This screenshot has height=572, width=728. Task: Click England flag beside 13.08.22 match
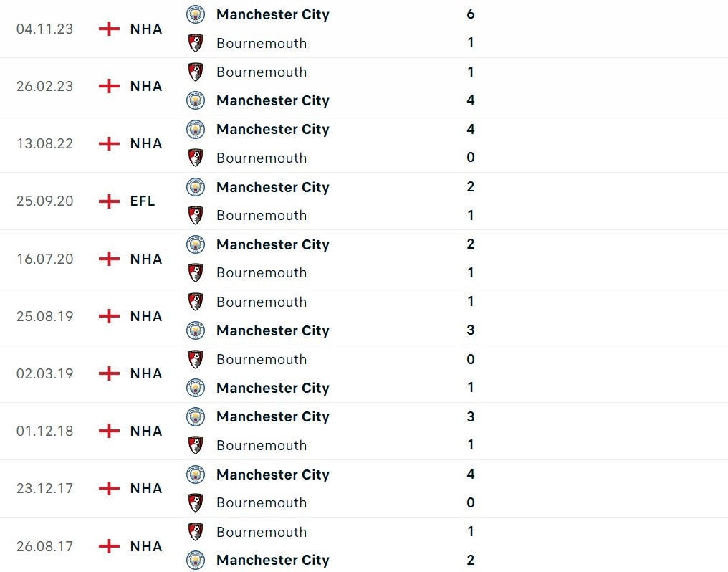(x=109, y=143)
